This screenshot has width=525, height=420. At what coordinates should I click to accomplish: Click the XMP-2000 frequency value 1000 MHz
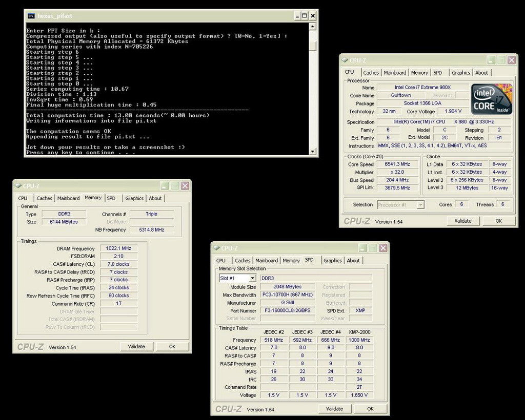pos(359,340)
